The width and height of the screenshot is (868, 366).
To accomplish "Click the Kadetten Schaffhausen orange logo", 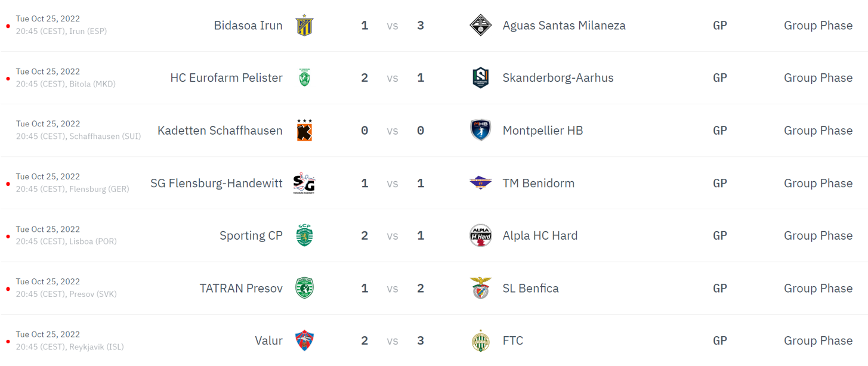I will [x=305, y=130].
